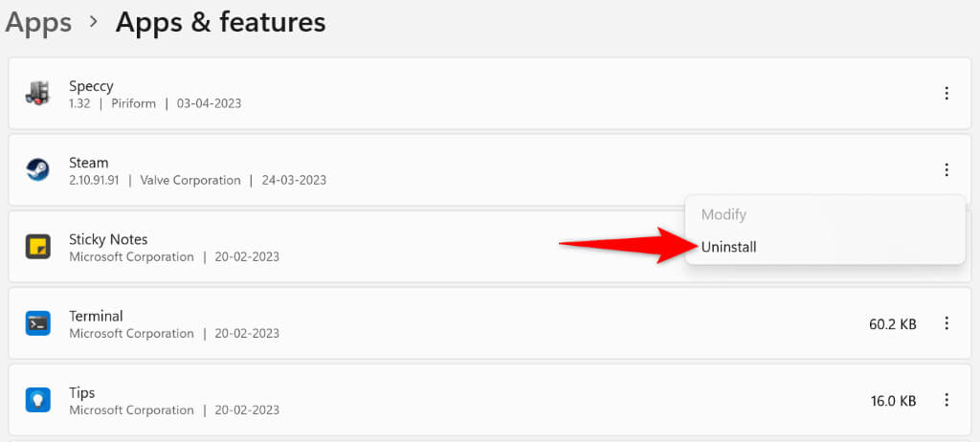Click the breadcrumb chevron separator
Screen dimensions: 980x442
click(94, 23)
